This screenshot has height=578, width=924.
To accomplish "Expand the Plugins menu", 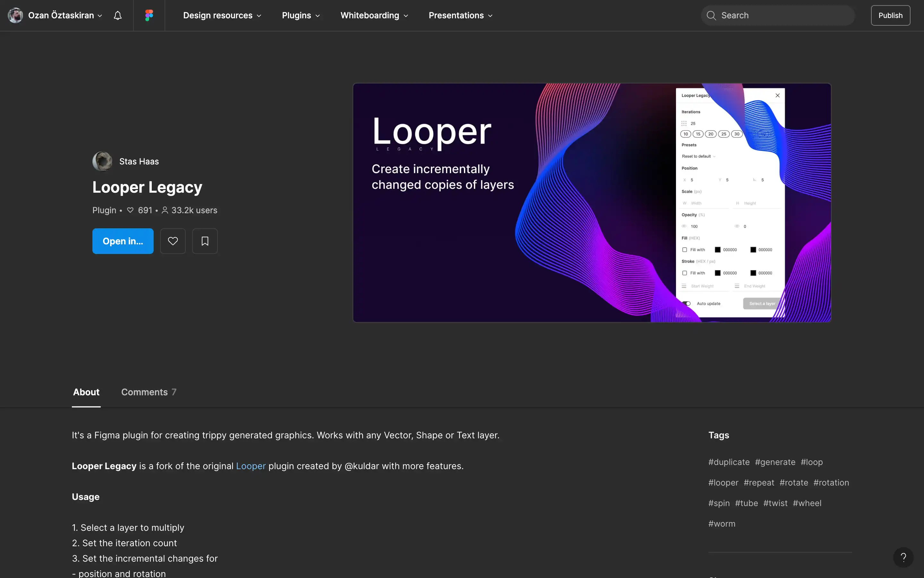I will [301, 15].
